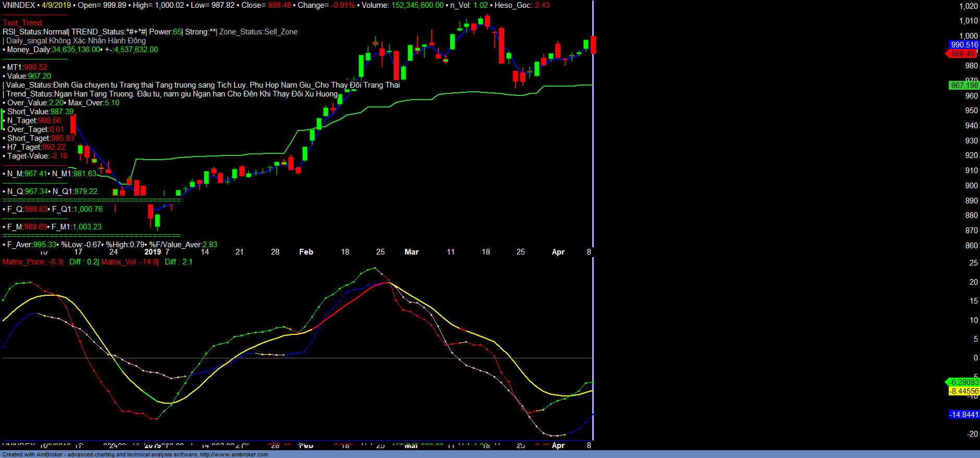
Task: Click Mar on the price chart date axis
Action: click(411, 252)
